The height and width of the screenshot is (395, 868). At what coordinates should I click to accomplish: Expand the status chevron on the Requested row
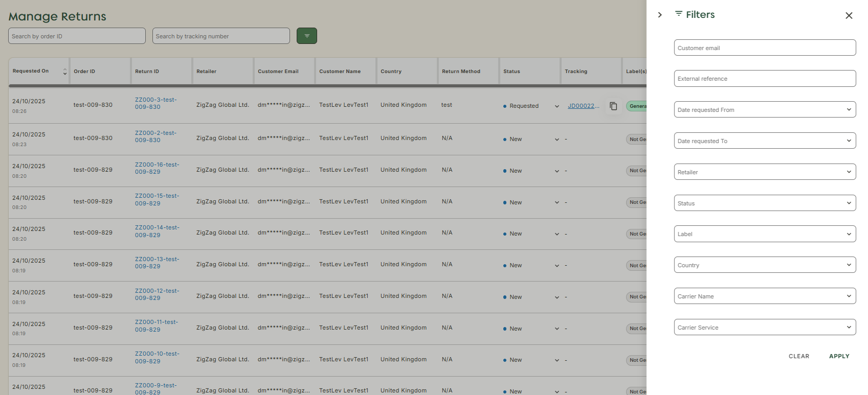(557, 106)
